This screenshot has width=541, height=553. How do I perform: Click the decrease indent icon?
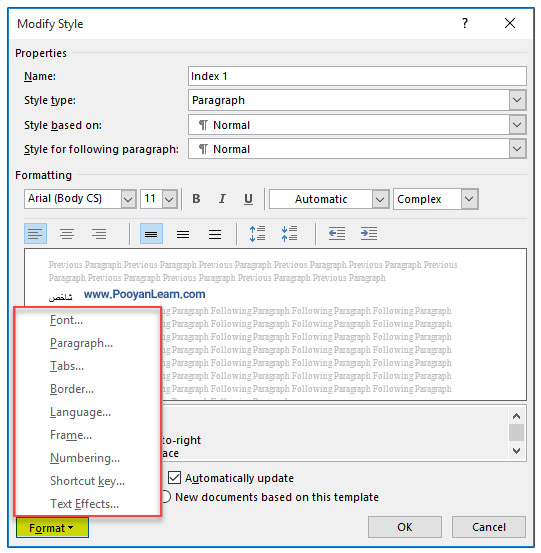(337, 233)
